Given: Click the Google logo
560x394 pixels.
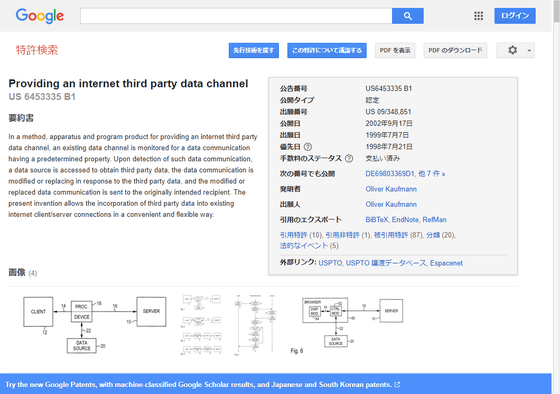Looking at the screenshot, I should point(40,16).
